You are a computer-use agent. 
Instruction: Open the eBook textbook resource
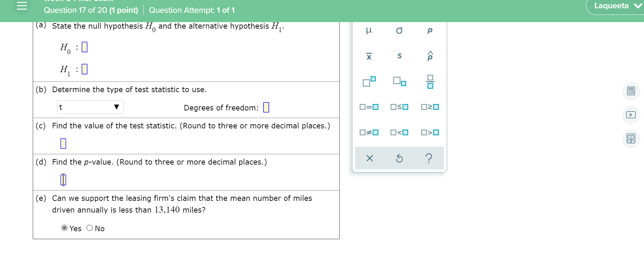[x=631, y=138]
